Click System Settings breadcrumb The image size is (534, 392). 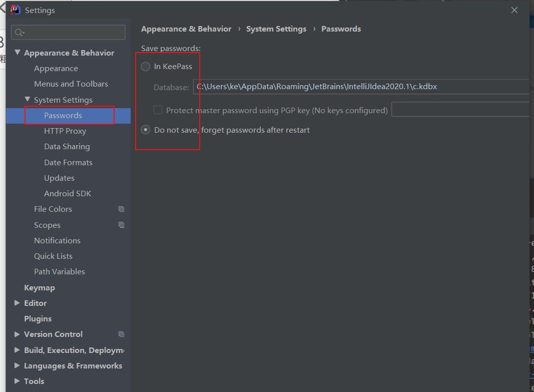pos(276,29)
